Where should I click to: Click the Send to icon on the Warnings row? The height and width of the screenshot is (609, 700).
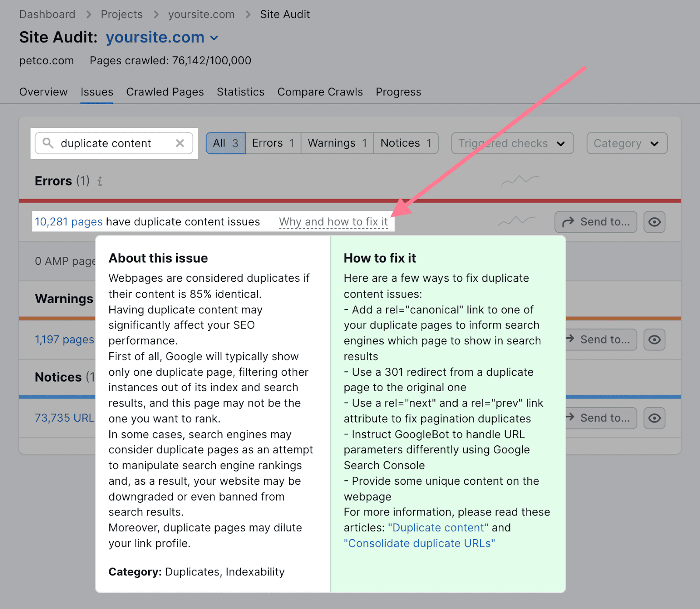pyautogui.click(x=600, y=339)
